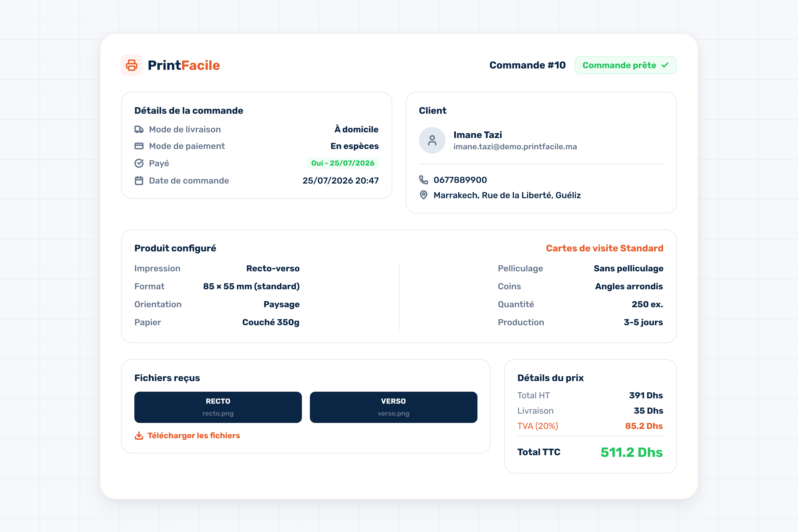Click the calendar icon for order date
The height and width of the screenshot is (532, 798).
[139, 181]
